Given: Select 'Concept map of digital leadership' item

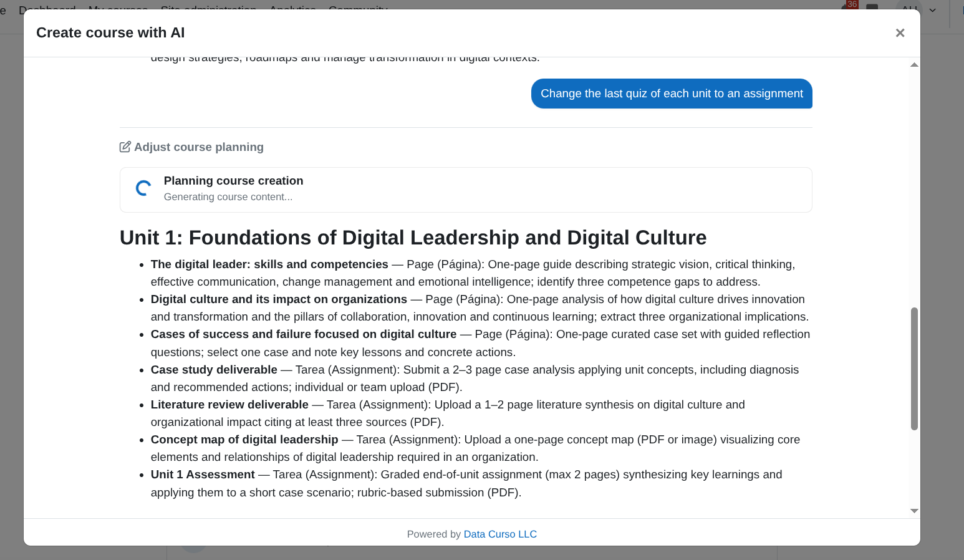Looking at the screenshot, I should coord(244,440).
